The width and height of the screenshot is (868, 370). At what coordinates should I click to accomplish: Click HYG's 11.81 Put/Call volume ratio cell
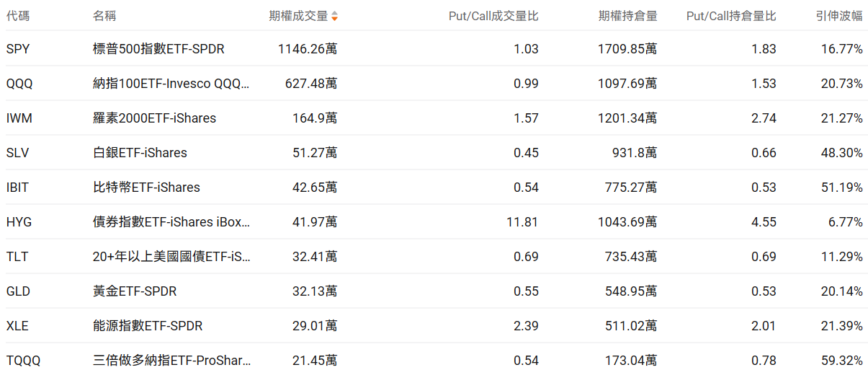[x=522, y=222]
